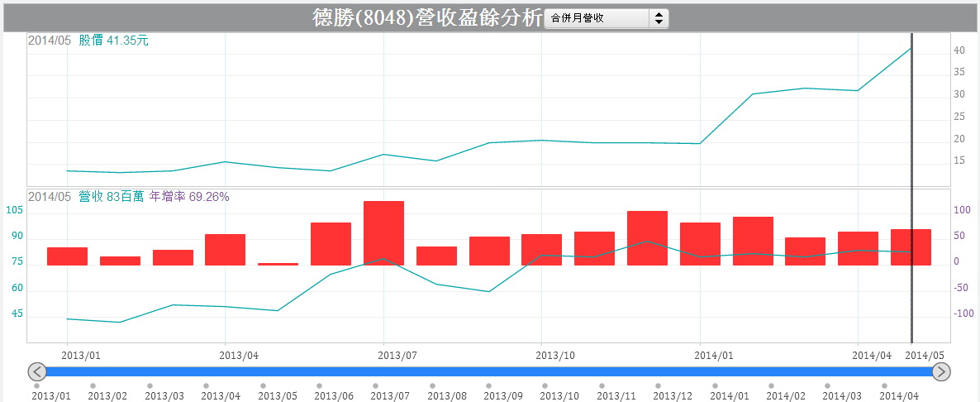Image resolution: width=980 pixels, height=402 pixels.
Task: Select the 2013/01 dot marker below the slider
Action: pos(37,385)
